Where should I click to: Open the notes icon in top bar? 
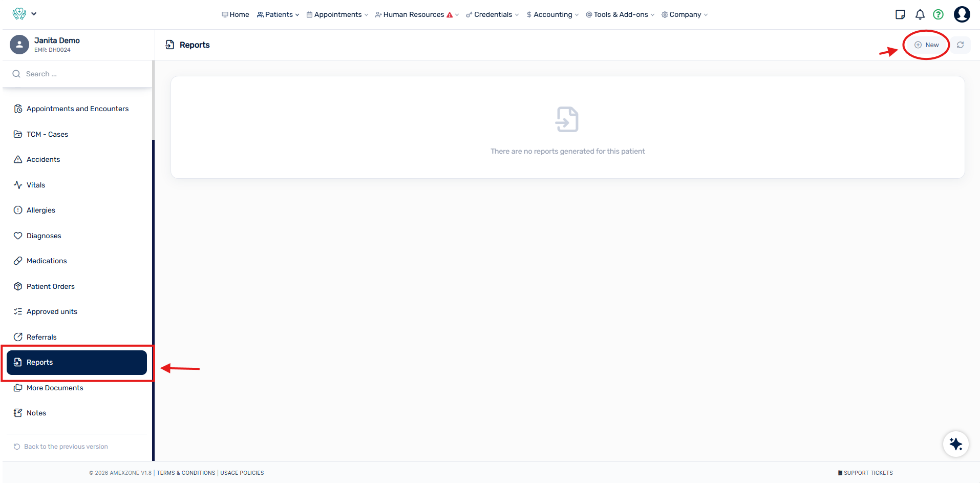coord(900,14)
